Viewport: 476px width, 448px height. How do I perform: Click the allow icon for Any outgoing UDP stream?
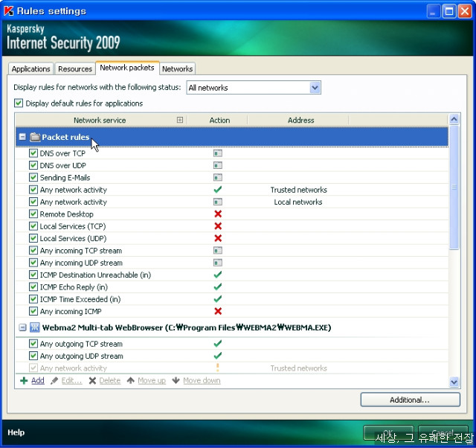(218, 356)
